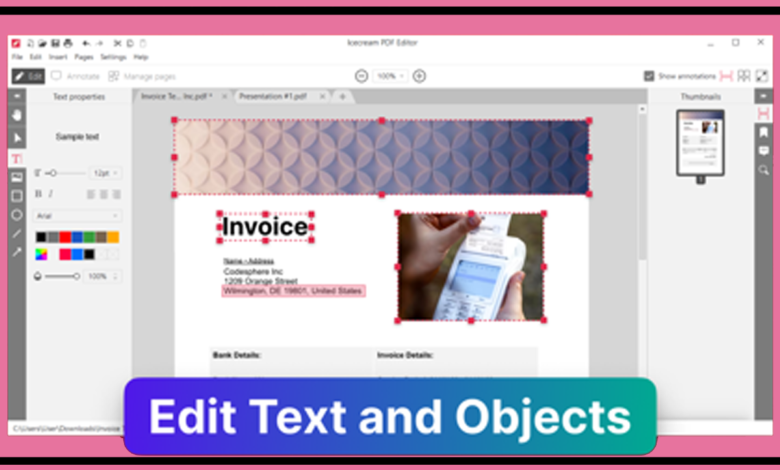Click the open file folder icon
This screenshot has height=470, width=780.
43,43
